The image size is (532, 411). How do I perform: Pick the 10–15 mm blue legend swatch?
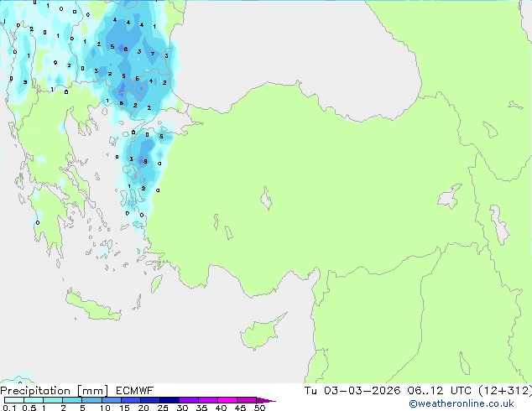tap(111, 400)
